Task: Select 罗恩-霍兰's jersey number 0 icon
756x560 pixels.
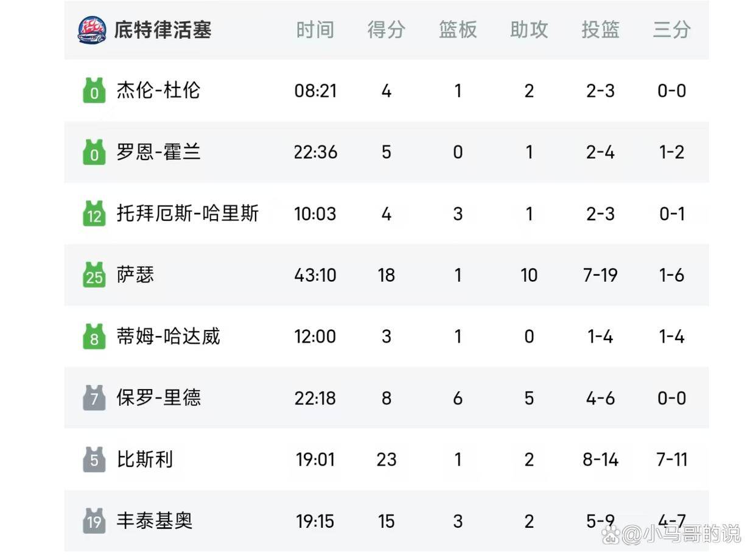Action: (94, 152)
